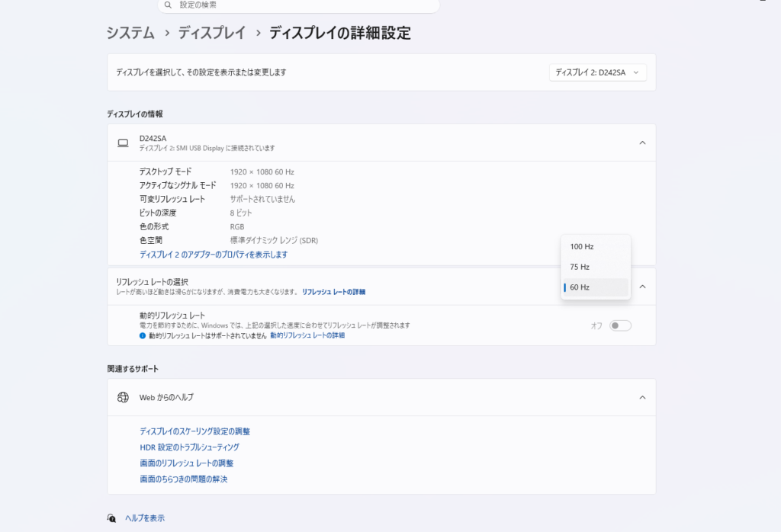Click the globe icon beside Web からのヘルプ
The width and height of the screenshot is (781, 532).
pos(123,397)
